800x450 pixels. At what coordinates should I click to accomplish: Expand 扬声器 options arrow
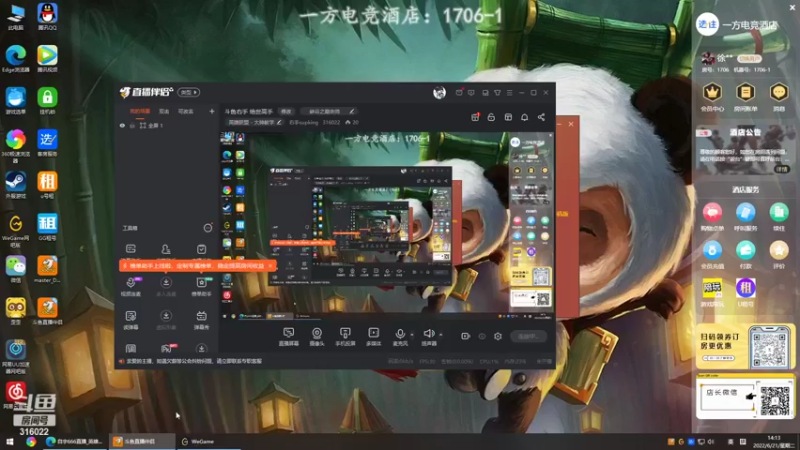point(441,335)
